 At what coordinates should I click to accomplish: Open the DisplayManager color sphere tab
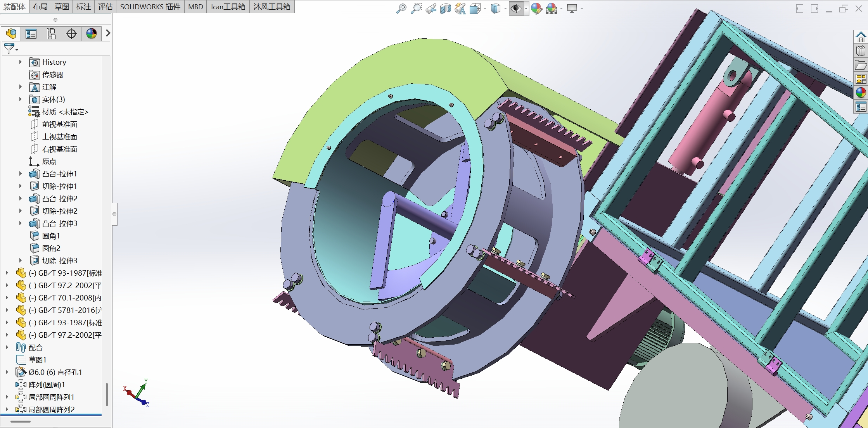[92, 34]
